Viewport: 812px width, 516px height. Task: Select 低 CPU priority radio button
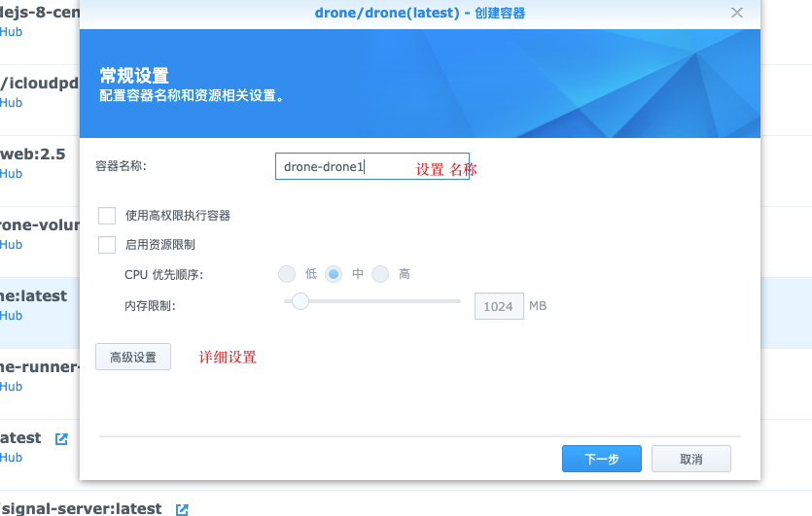point(287,274)
